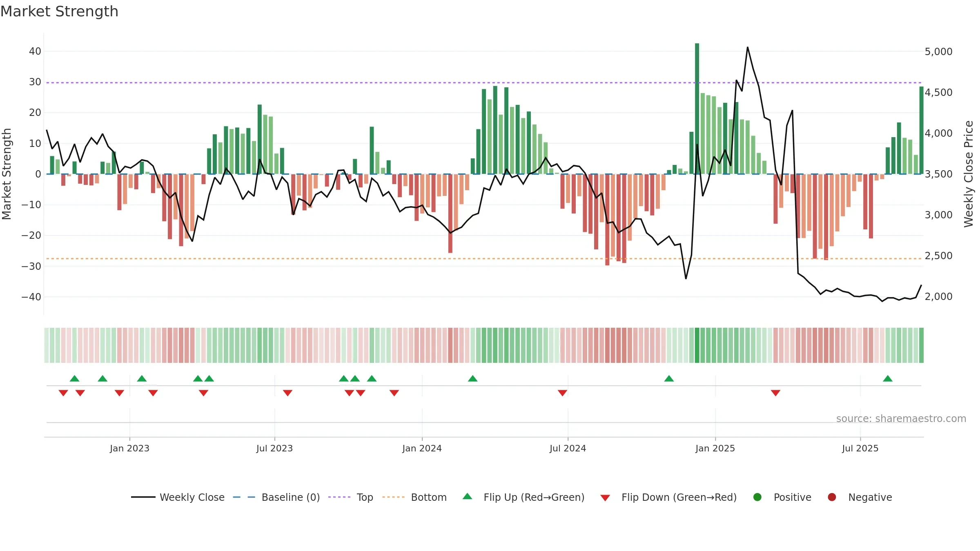
Task: Click the rightmost dark green strength bar
Action: coord(921,130)
